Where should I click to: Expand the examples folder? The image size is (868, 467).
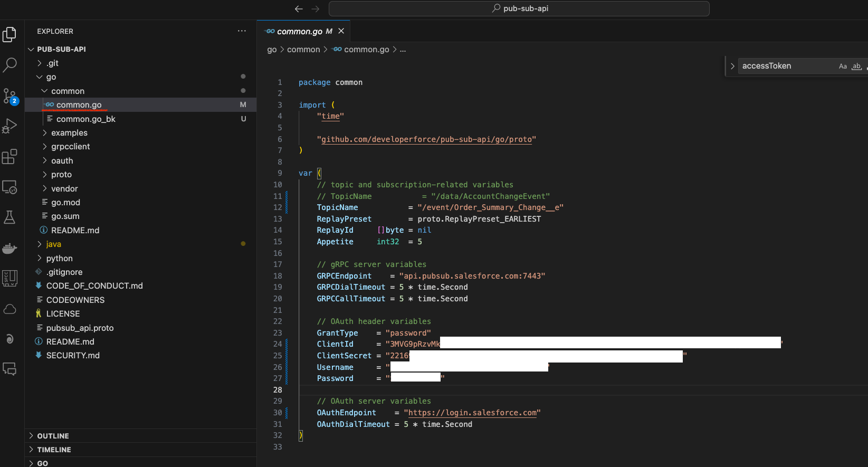pyautogui.click(x=69, y=133)
